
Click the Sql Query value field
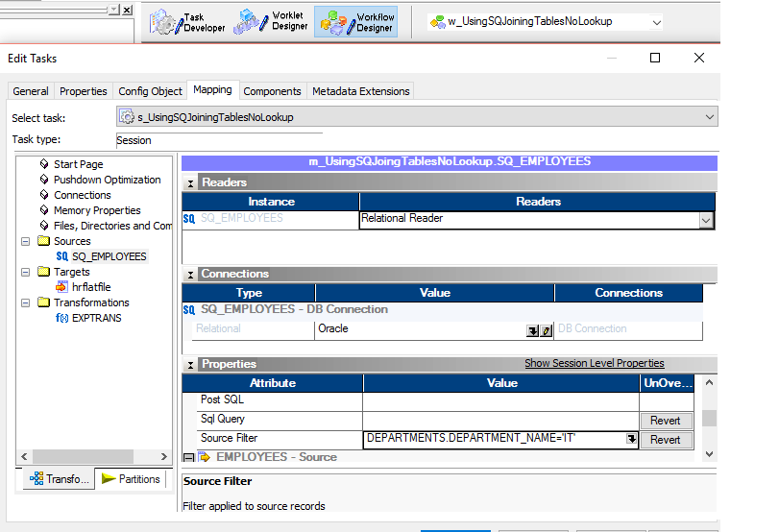pos(500,421)
